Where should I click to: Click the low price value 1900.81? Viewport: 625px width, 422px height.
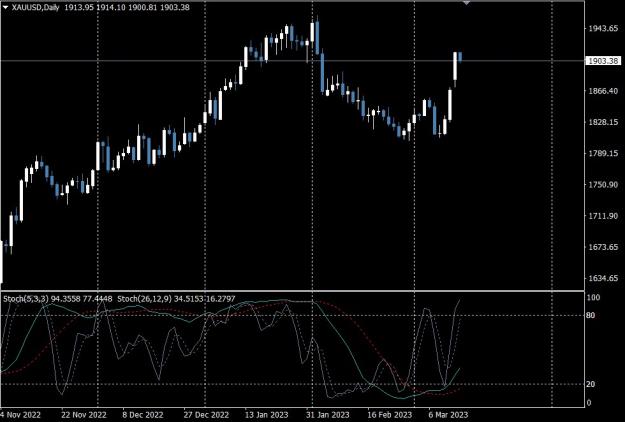pos(143,7)
